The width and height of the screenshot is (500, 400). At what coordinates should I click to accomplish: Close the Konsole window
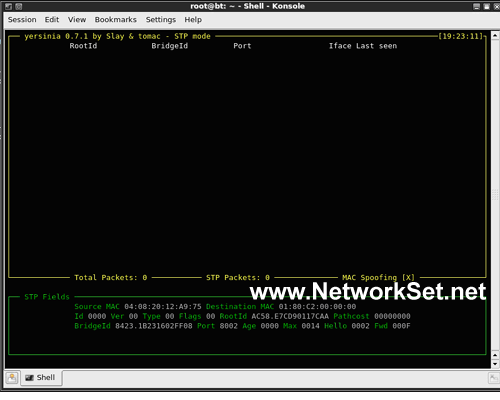(x=496, y=6)
